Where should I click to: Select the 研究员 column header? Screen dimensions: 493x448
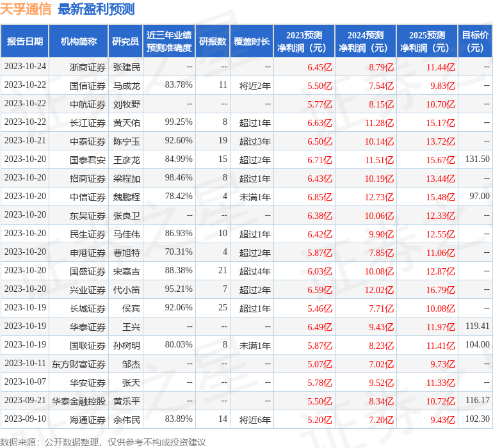[125, 41]
